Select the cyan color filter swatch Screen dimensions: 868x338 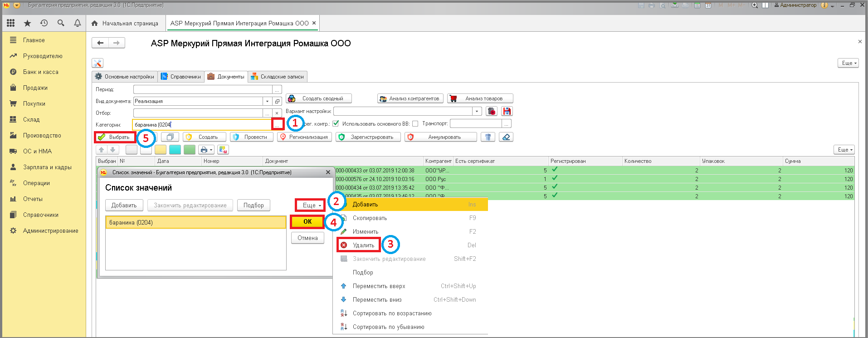175,149
